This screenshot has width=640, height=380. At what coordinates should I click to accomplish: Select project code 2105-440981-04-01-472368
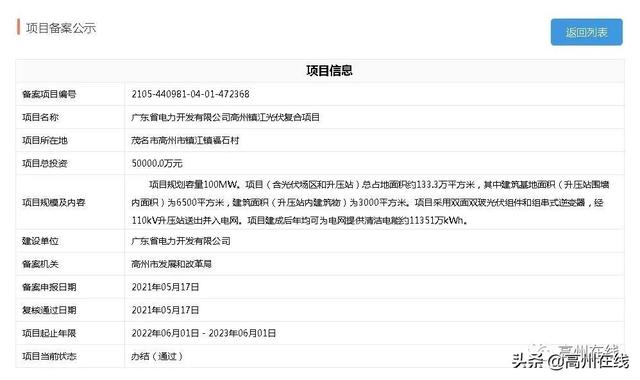[190, 94]
